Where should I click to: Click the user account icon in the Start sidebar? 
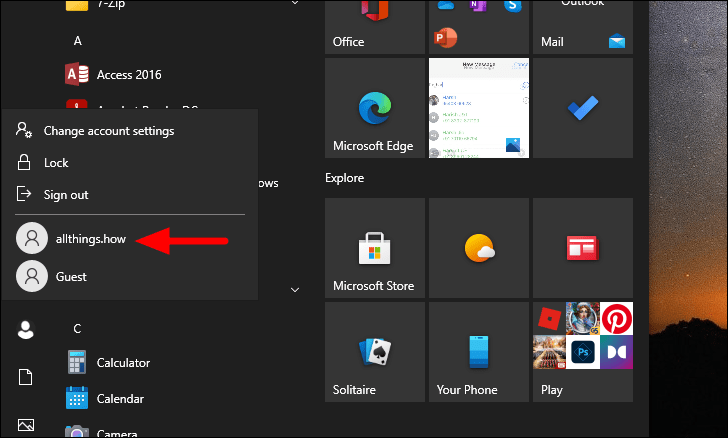click(x=26, y=330)
